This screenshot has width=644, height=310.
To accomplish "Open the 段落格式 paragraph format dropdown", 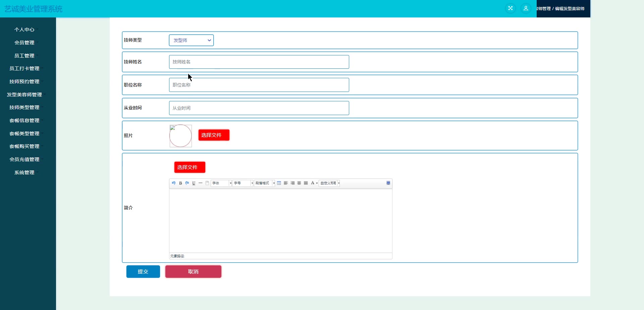I will click(265, 183).
